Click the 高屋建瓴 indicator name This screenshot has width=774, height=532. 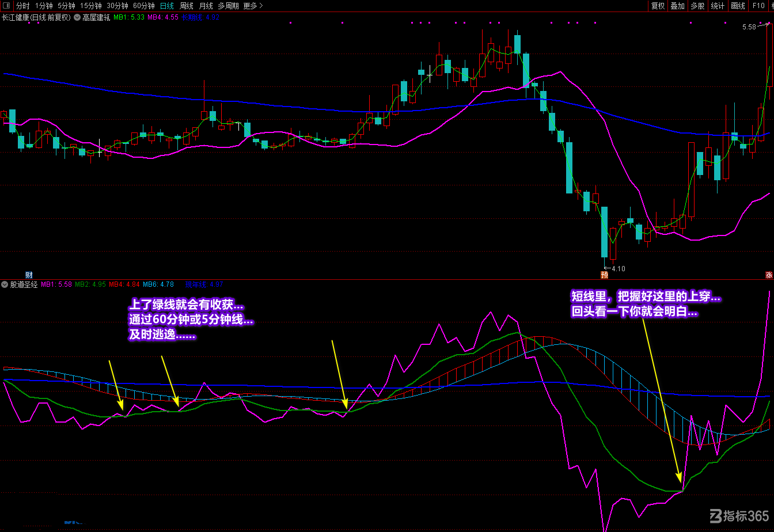tap(96, 17)
